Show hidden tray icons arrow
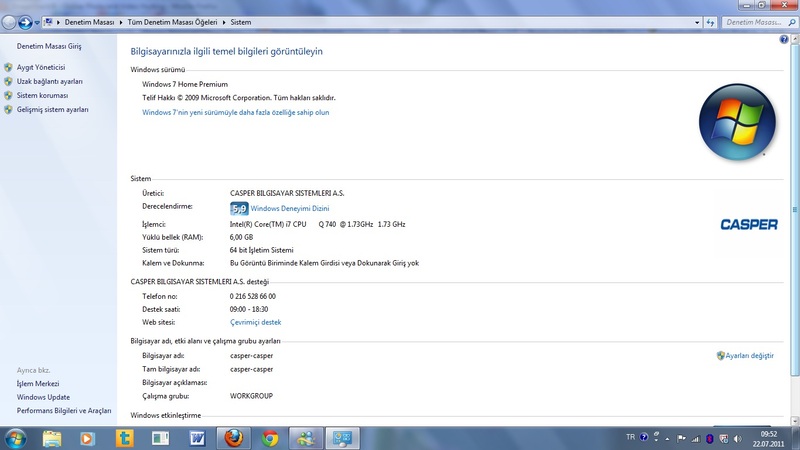800x450 pixels. pos(667,439)
